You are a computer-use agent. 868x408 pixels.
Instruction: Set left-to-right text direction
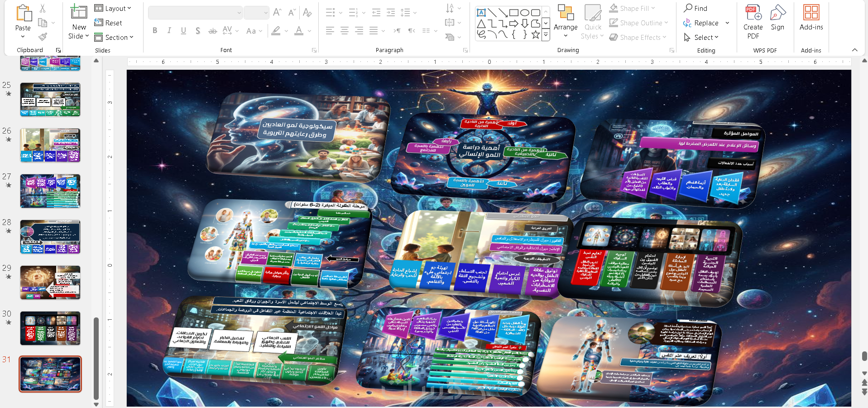pyautogui.click(x=397, y=31)
